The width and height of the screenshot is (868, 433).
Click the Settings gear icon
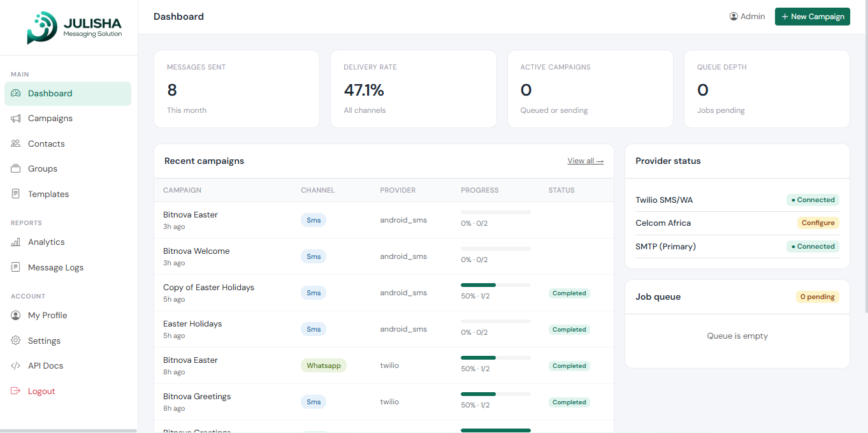coord(16,341)
